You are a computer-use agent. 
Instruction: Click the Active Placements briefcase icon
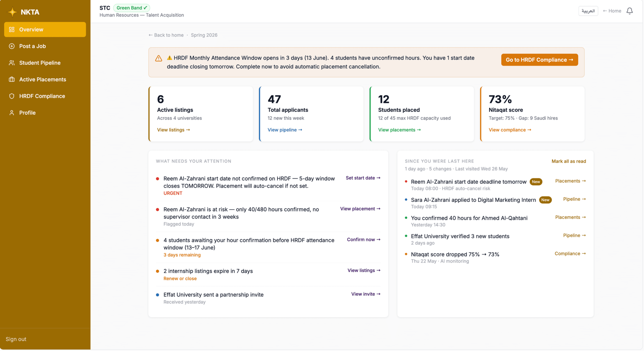12,79
